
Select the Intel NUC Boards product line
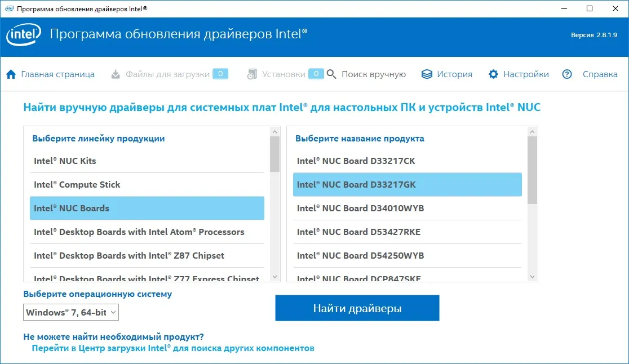[147, 208]
